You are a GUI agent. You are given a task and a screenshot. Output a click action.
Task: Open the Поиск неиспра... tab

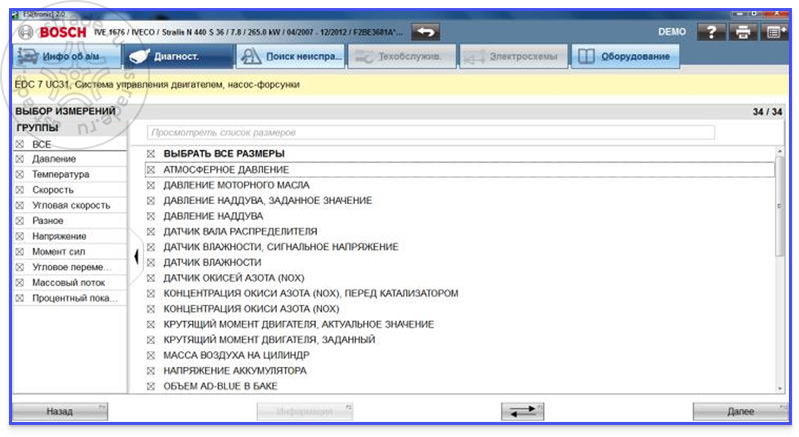pyautogui.click(x=290, y=56)
